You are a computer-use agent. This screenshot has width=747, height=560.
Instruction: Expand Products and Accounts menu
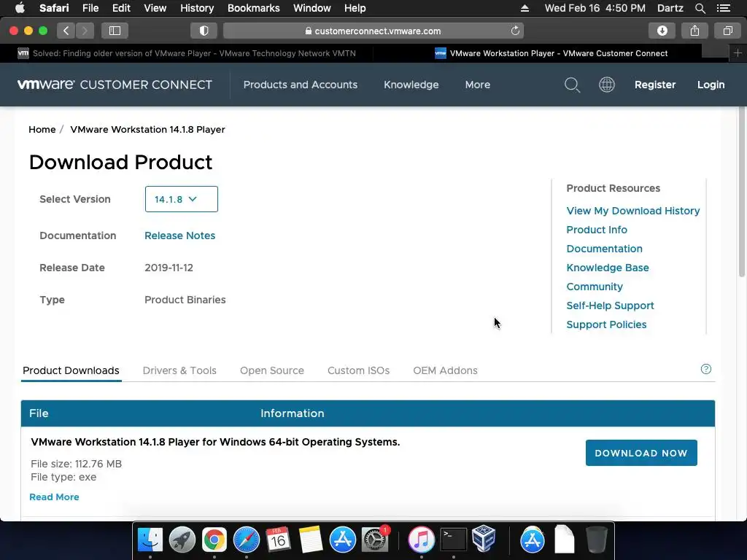click(x=300, y=85)
